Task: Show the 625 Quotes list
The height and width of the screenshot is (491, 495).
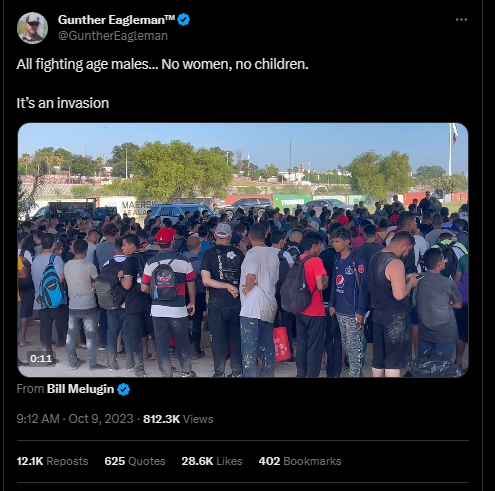Action: coord(135,461)
